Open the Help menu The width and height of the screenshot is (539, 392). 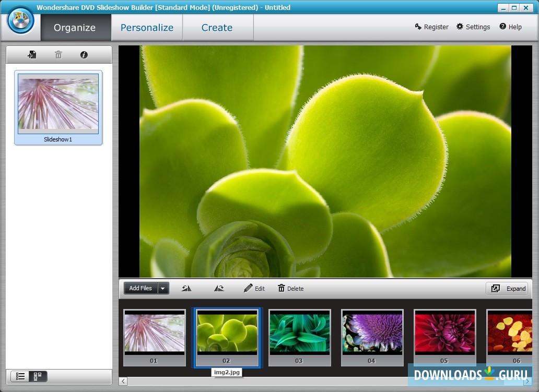point(510,27)
